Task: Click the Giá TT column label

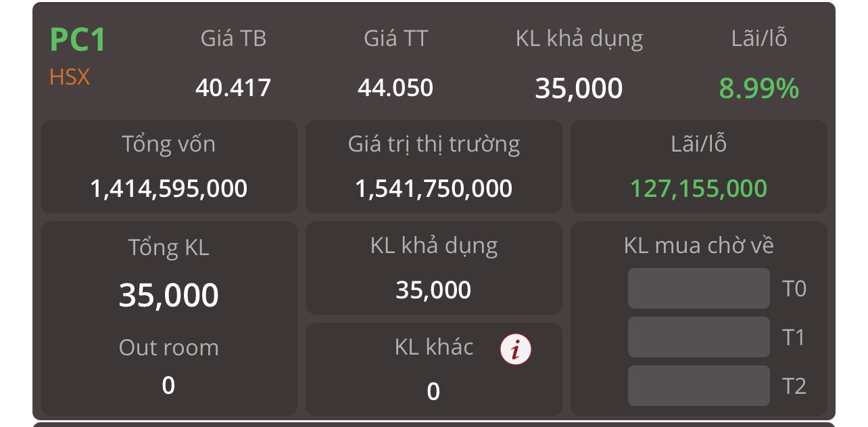Action: [x=395, y=39]
